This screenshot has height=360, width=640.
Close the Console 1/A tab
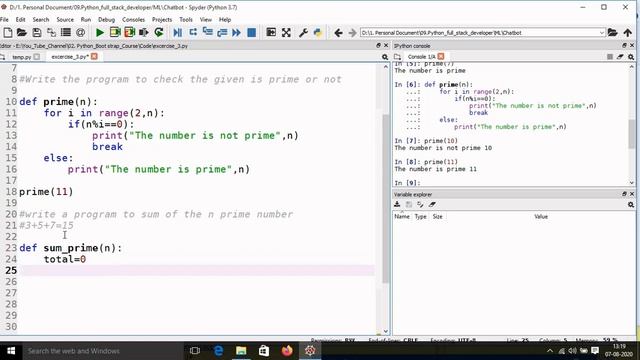tap(441, 56)
